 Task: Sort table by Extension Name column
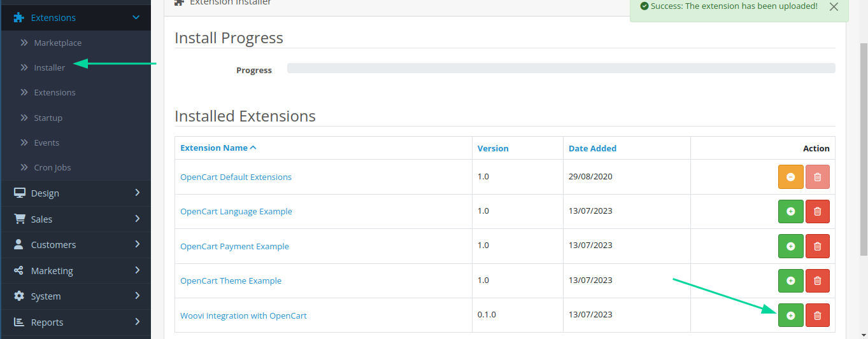[214, 148]
